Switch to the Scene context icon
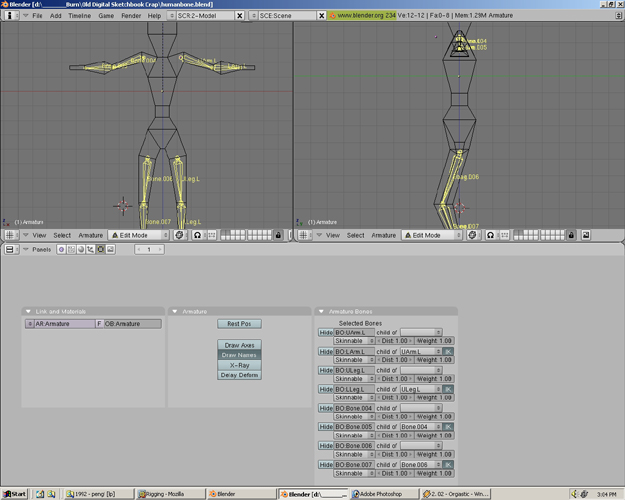 110,250
